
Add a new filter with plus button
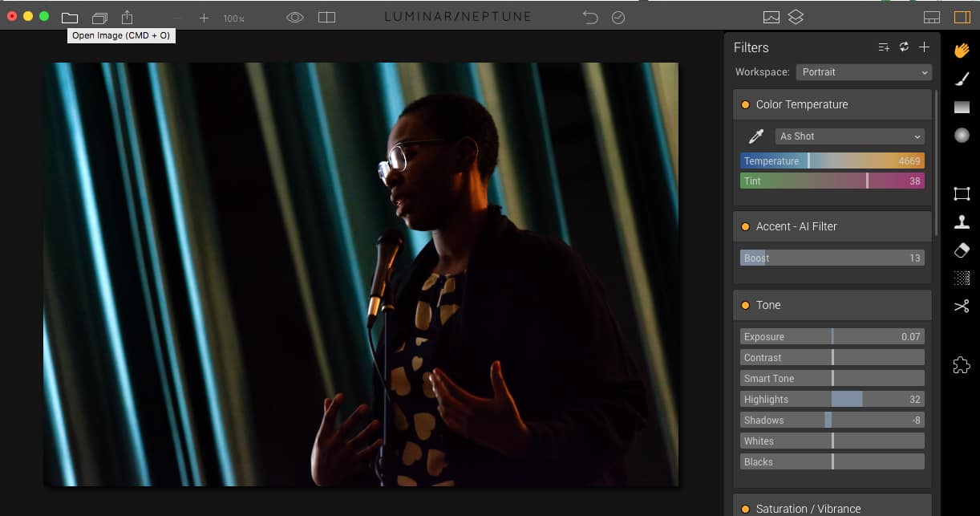tap(924, 47)
